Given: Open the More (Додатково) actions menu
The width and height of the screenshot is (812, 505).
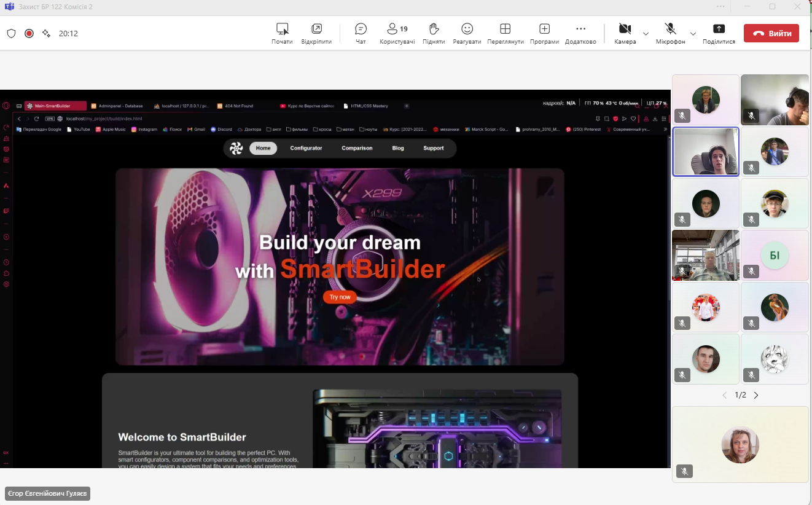Looking at the screenshot, I should pyautogui.click(x=580, y=33).
